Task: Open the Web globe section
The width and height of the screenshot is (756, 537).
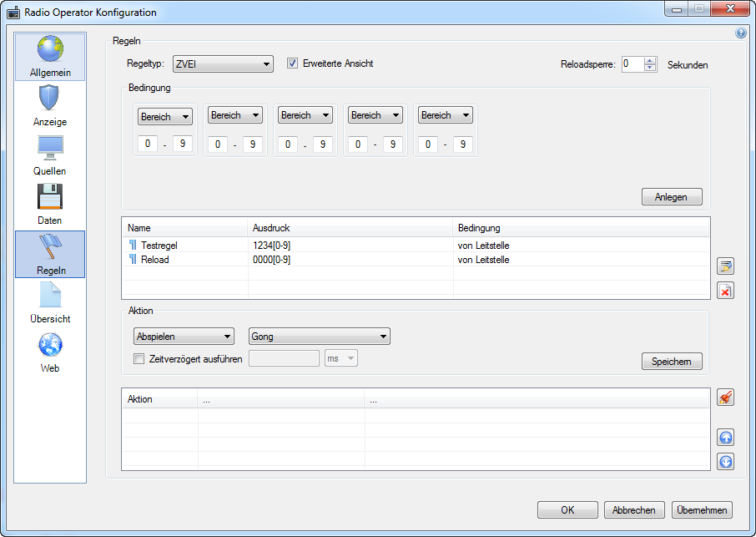Action: (50, 352)
